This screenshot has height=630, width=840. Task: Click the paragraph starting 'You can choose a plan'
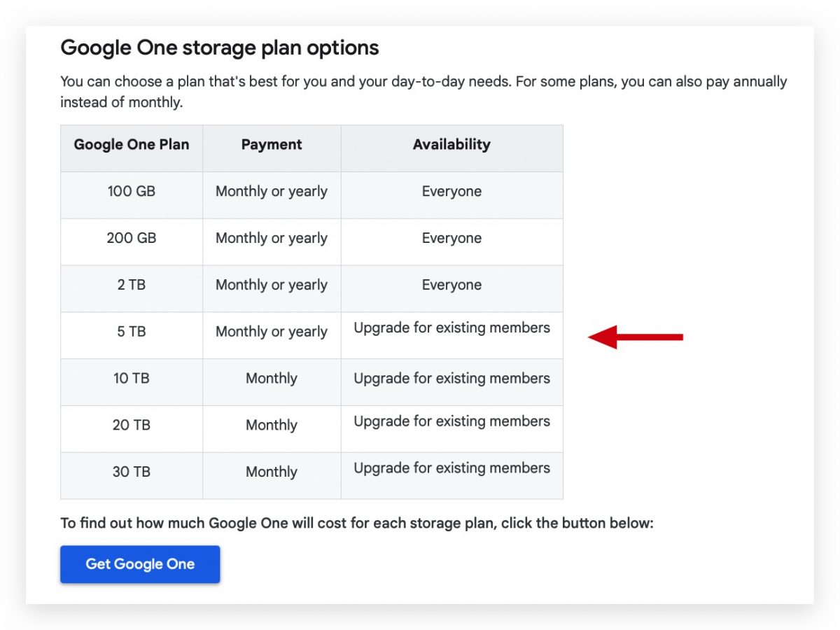click(x=423, y=92)
